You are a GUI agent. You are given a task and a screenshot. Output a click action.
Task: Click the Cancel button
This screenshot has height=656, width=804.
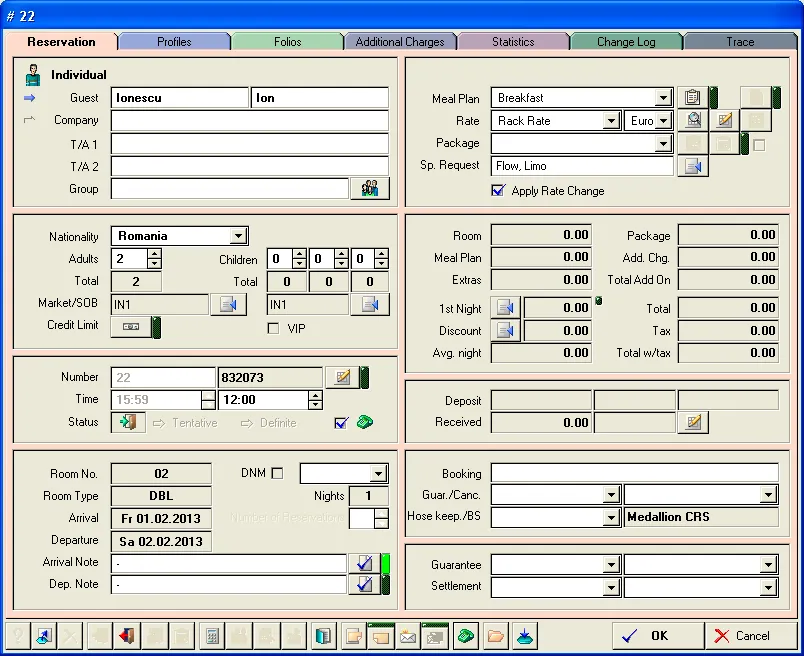pyautogui.click(x=751, y=636)
